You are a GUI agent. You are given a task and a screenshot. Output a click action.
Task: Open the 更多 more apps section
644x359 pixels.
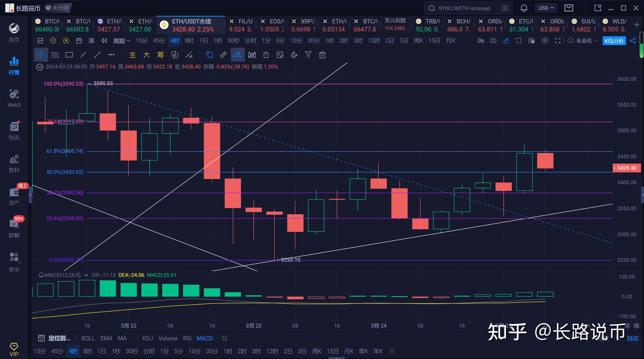point(14,262)
